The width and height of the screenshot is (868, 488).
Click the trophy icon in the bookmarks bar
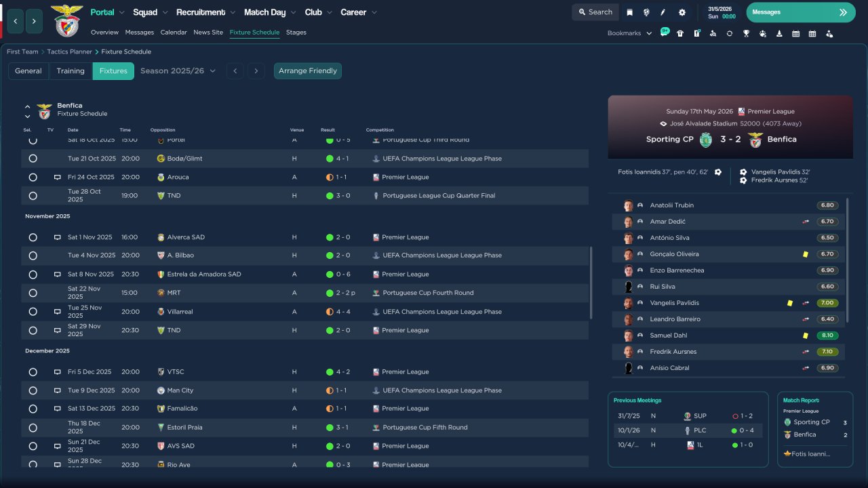pos(746,33)
